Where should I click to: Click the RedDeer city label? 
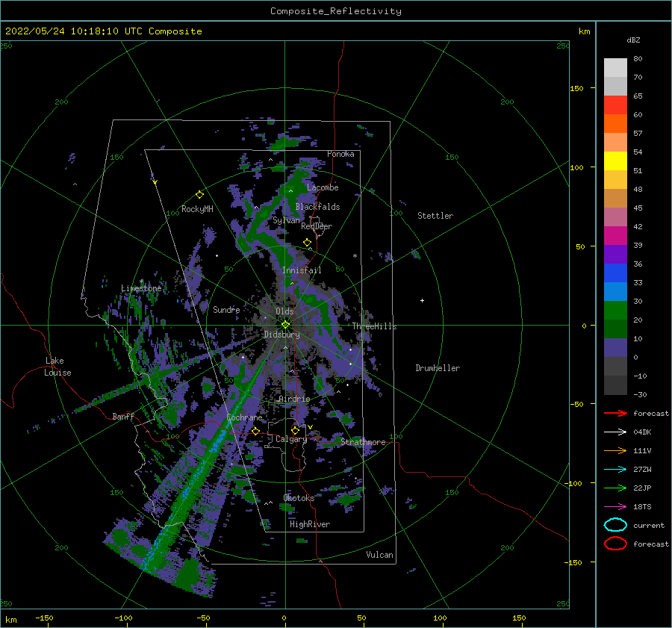coord(317,226)
